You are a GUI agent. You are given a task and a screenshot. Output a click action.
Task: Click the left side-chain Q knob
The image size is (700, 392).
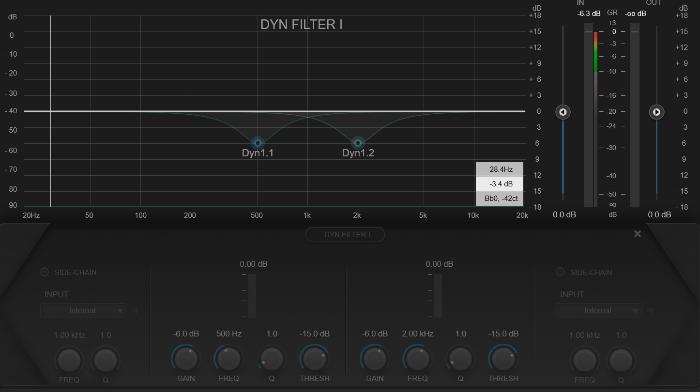[105, 360]
